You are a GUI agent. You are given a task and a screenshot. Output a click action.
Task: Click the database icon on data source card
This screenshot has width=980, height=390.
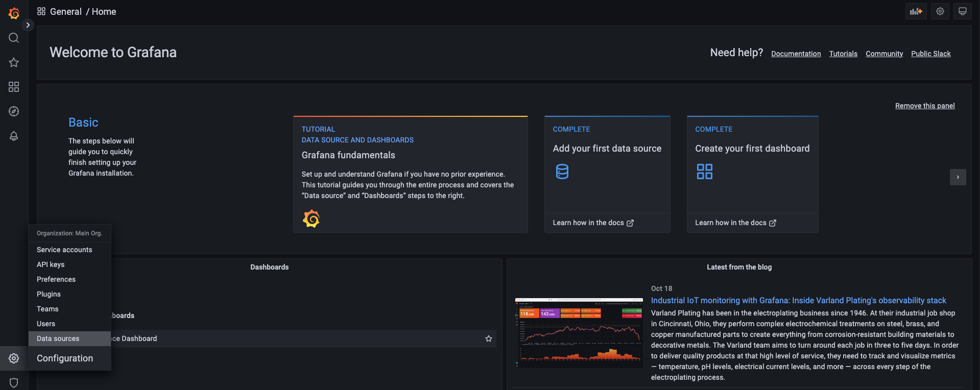[562, 172]
